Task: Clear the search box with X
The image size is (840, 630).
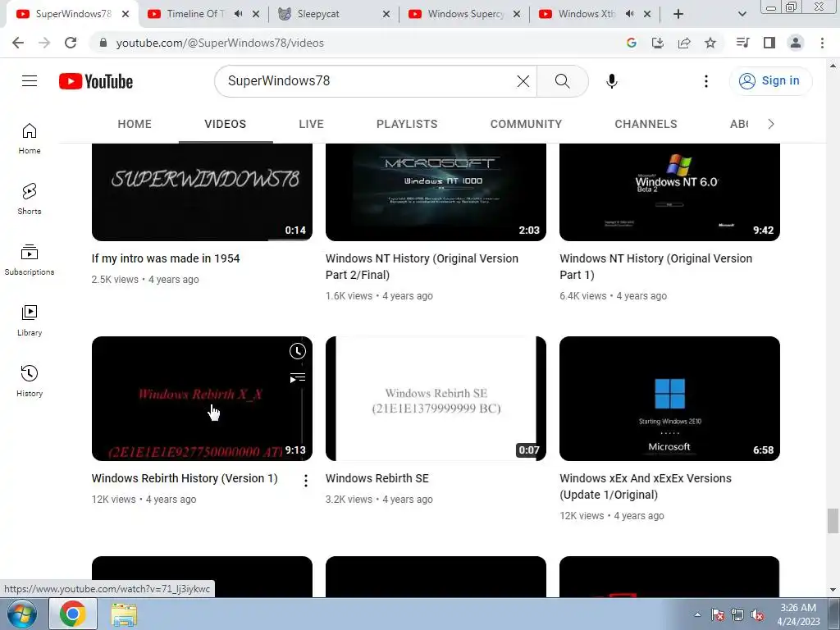Action: tap(523, 81)
